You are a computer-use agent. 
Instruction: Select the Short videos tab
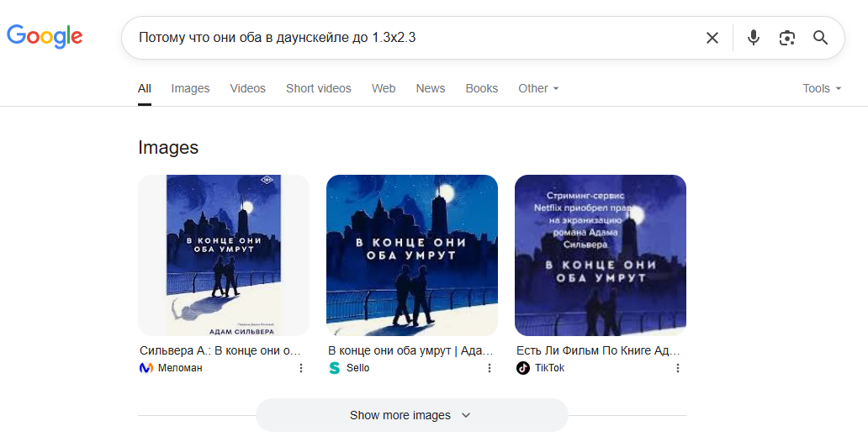pos(318,88)
